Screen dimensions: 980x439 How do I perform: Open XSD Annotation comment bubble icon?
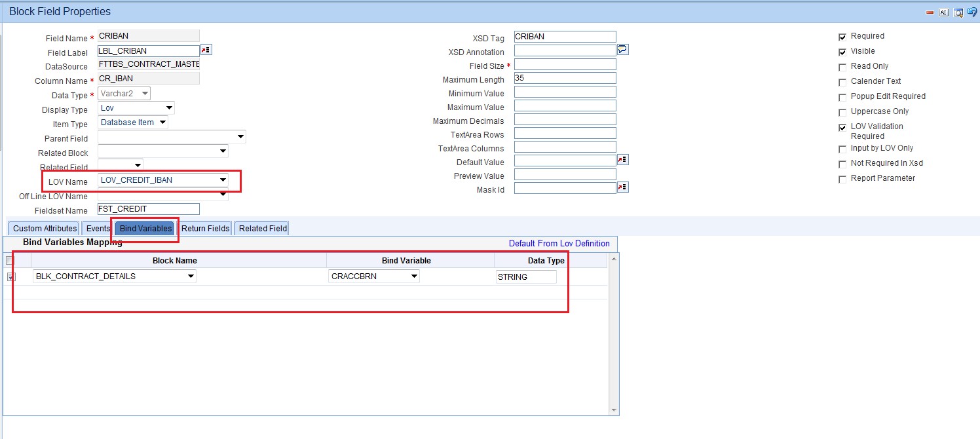click(x=623, y=50)
